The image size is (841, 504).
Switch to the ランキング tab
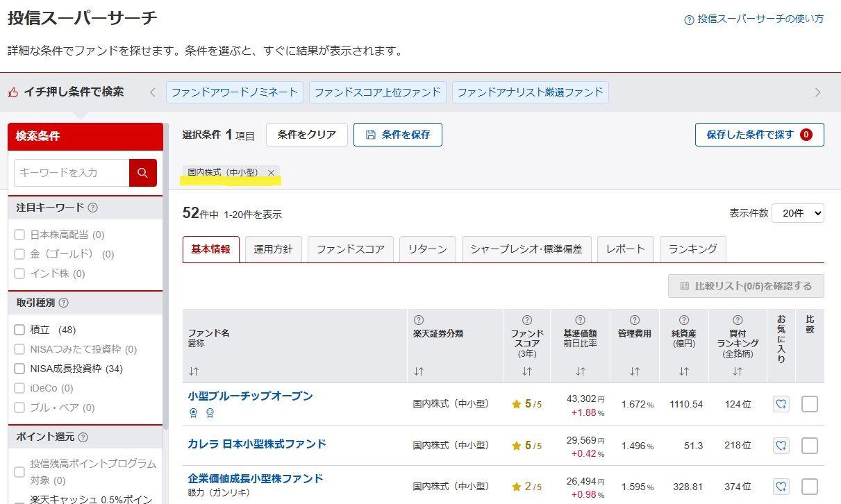coord(692,249)
